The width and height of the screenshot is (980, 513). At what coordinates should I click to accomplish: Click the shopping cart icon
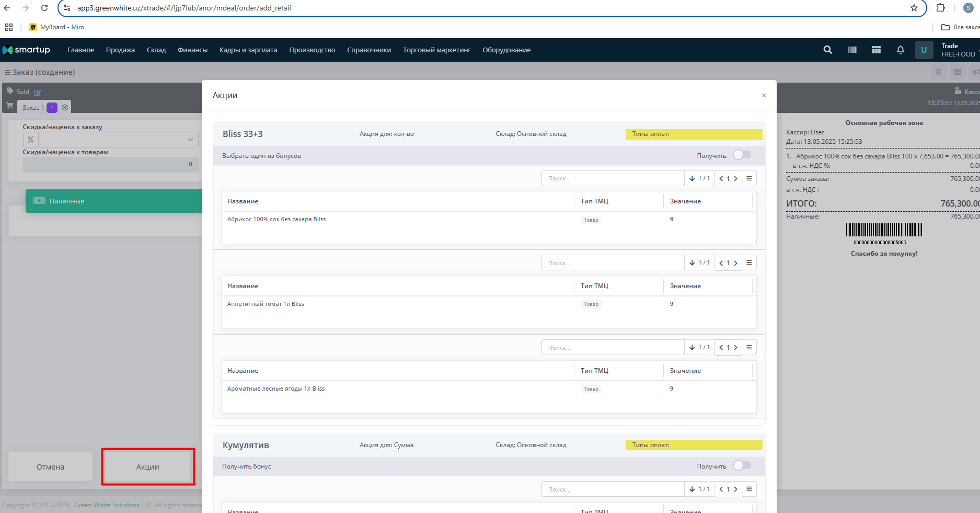pos(9,106)
